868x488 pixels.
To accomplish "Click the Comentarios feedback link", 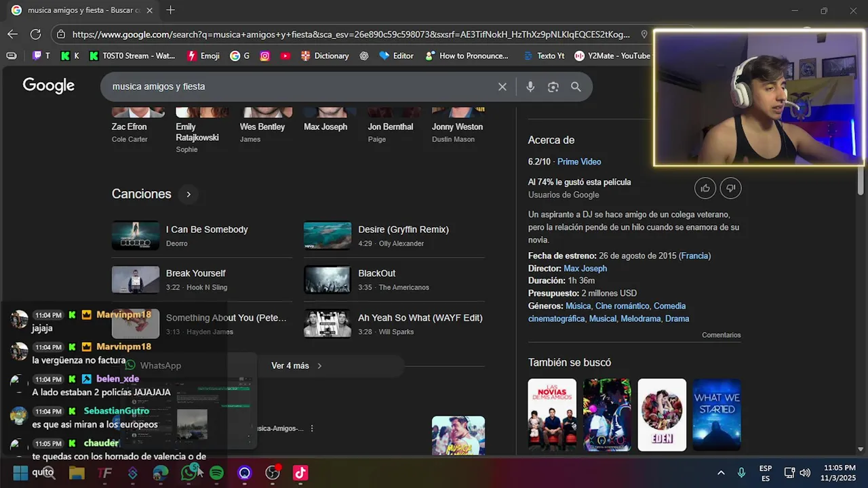I will click(x=722, y=335).
